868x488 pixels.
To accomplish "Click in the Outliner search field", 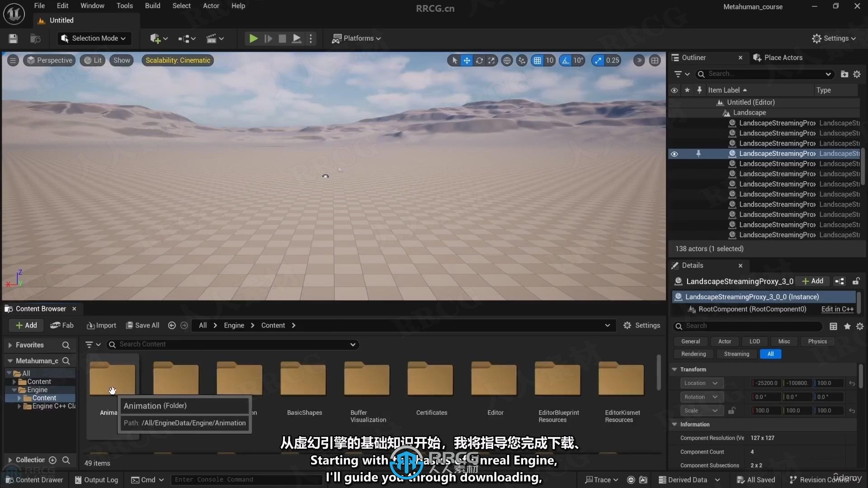I will [x=765, y=74].
